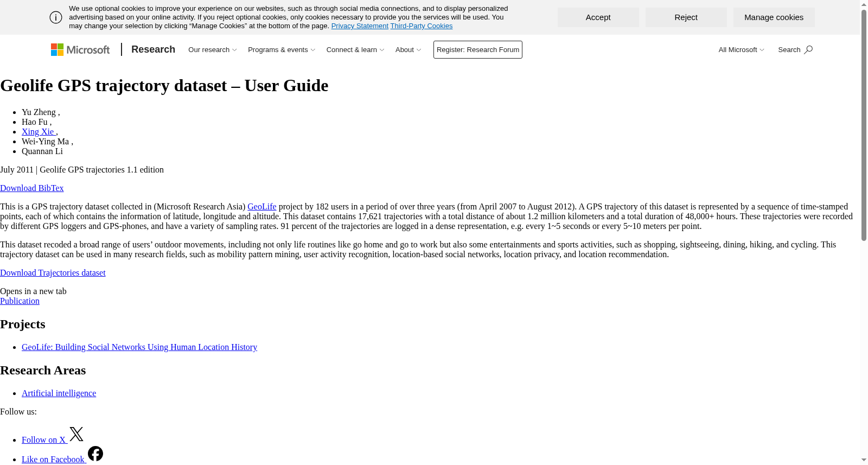Click Download BibTex link
The height and width of the screenshot is (465, 868).
[x=32, y=188]
